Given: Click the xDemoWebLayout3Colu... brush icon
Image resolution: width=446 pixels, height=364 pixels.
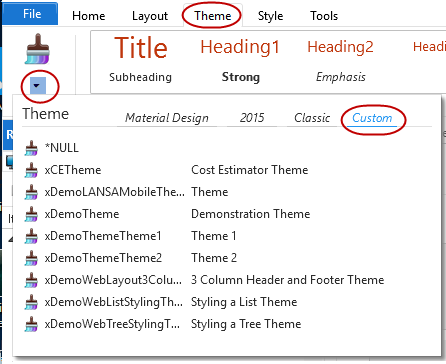Looking at the screenshot, I should 31,280.
